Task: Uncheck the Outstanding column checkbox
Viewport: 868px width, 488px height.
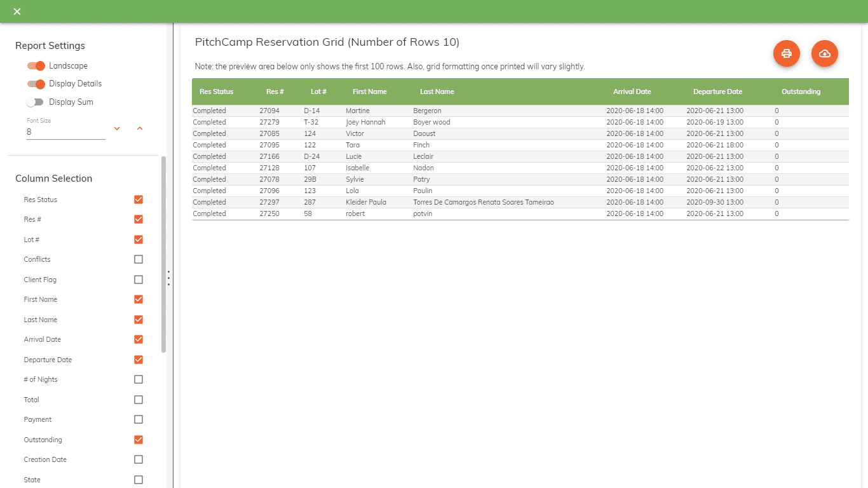Action: point(139,440)
